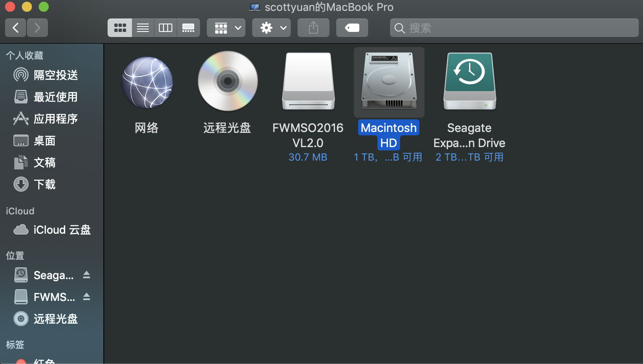The height and width of the screenshot is (364, 643).
Task: Select the FWMSO2016 VL2.0 drive icon
Action: [308, 81]
